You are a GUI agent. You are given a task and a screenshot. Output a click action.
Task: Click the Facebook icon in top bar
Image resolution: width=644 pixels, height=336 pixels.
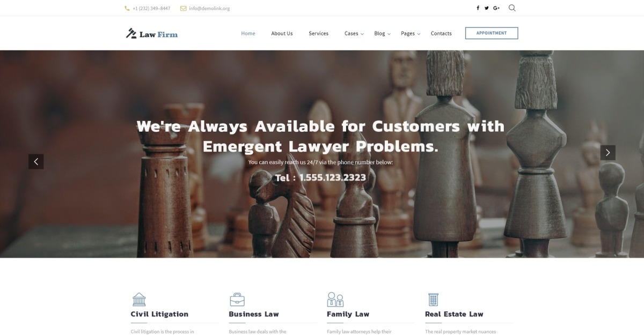(478, 8)
